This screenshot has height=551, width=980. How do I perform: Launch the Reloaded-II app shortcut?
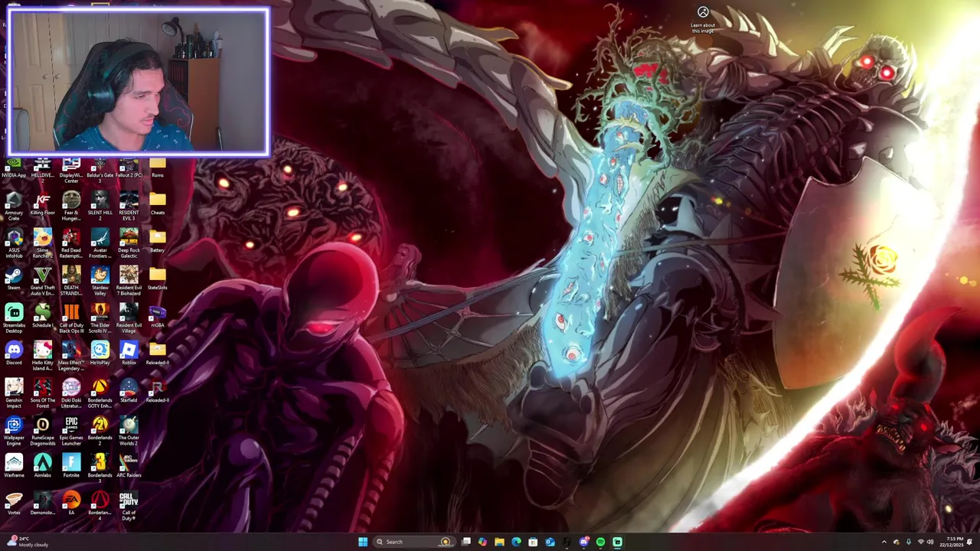[x=157, y=390]
